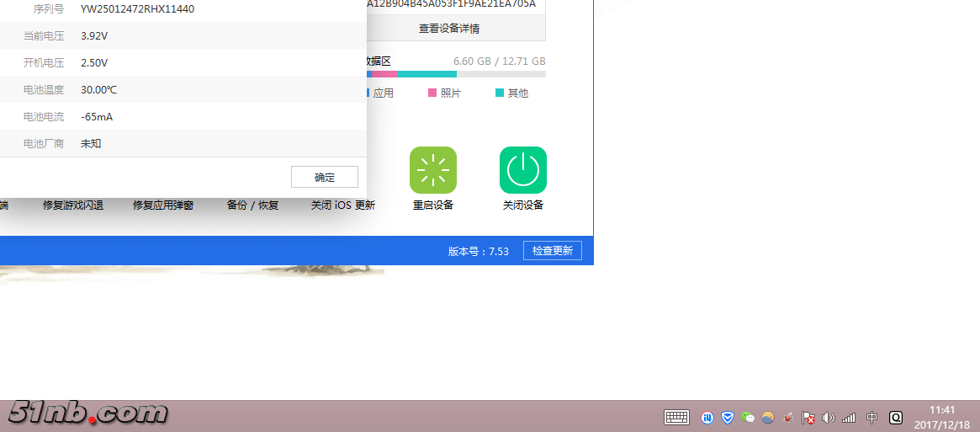980x432 pixels.
Task: Select 修复游戏闪退 option
Action: point(73,205)
